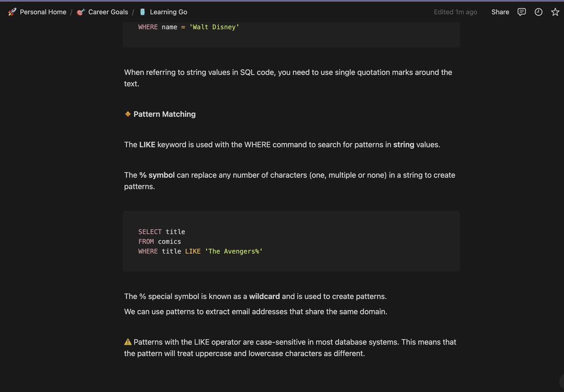Click the bold '% symbol' text

coord(157,175)
